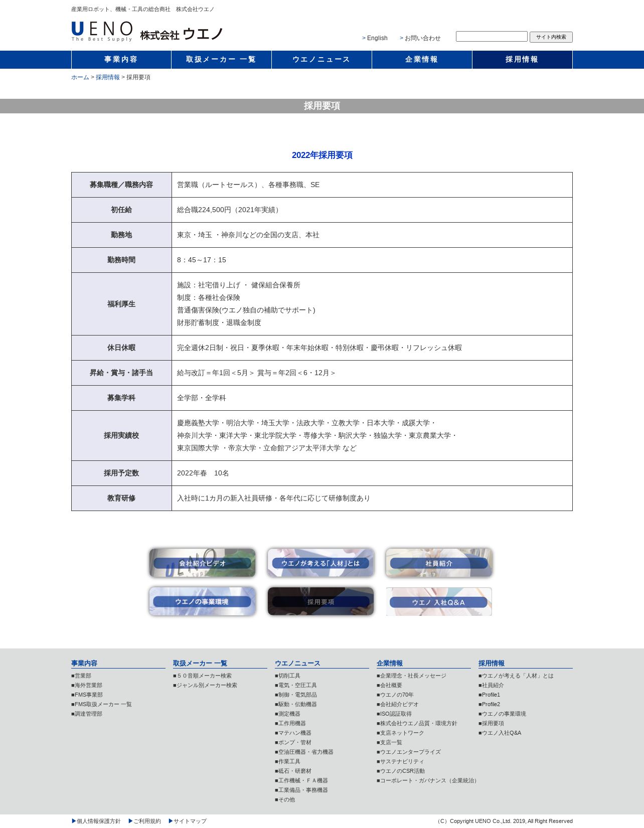Open footer link ５０音順メーカー検索
The height and width of the screenshot is (828, 644).
pos(202,676)
